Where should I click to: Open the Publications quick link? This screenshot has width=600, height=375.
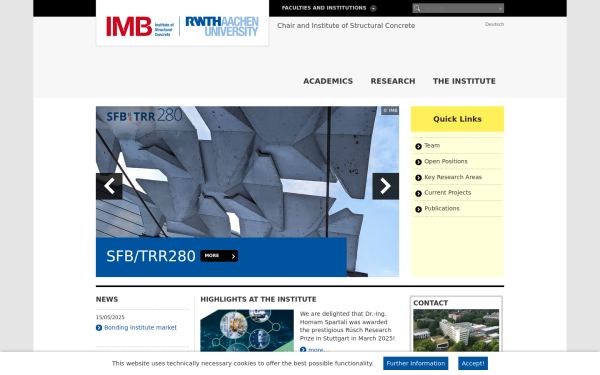coord(442,209)
